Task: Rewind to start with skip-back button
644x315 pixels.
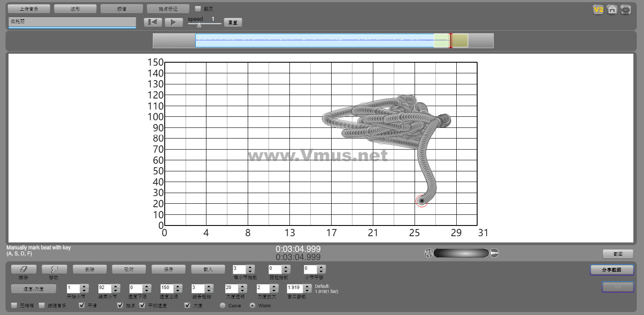Action: coord(153,23)
